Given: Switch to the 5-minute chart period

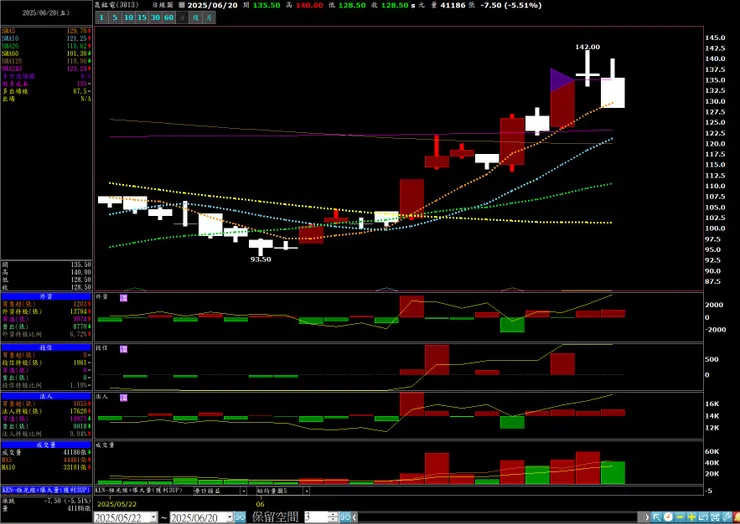Looking at the screenshot, I should click(x=115, y=18).
